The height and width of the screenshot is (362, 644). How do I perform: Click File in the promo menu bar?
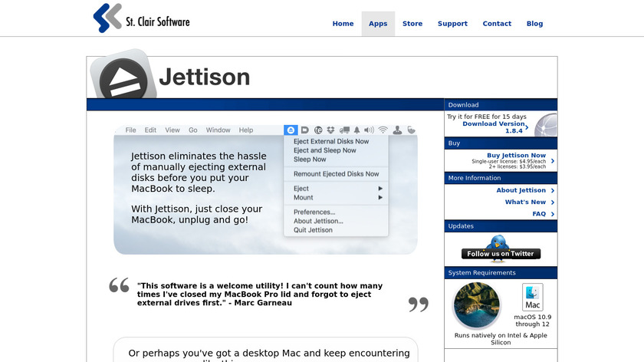[130, 130]
